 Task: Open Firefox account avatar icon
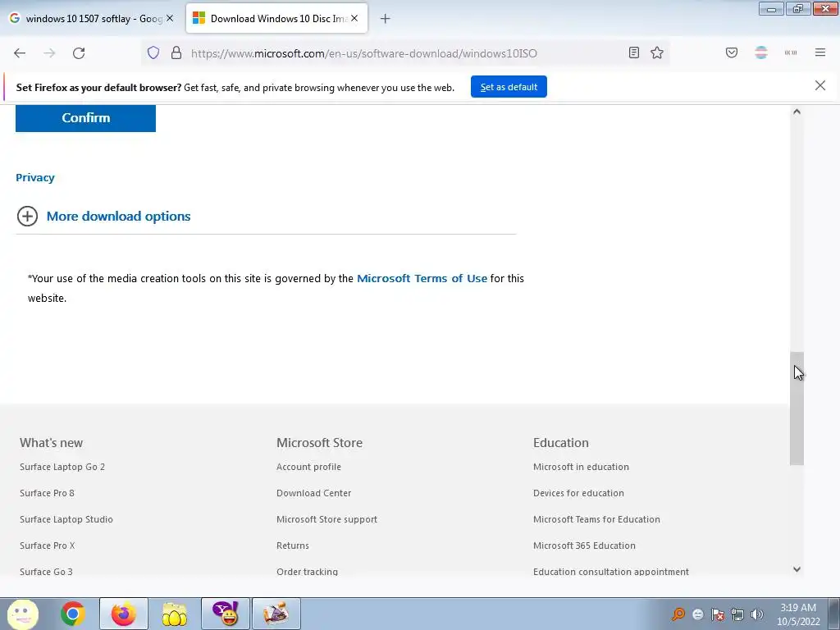click(x=761, y=52)
